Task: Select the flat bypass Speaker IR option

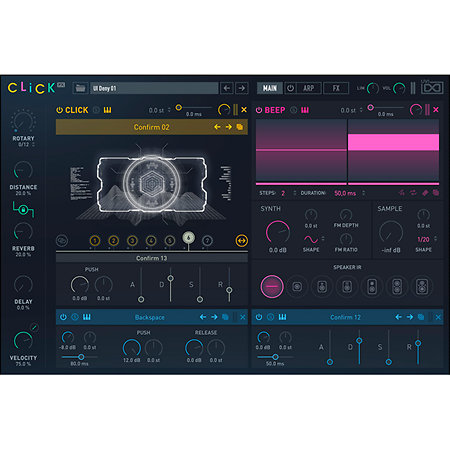Action: click(x=272, y=286)
